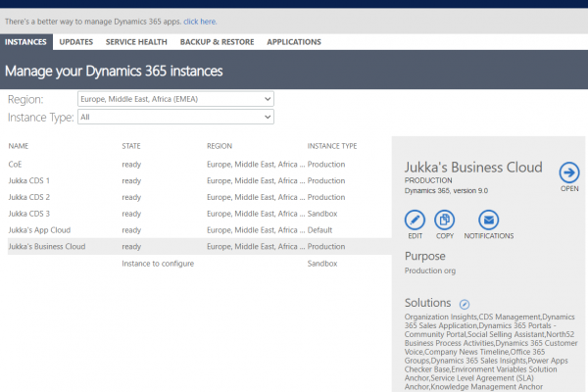The height and width of the screenshot is (392, 588).
Task: Open the Notifications envelope icon
Action: tap(489, 220)
